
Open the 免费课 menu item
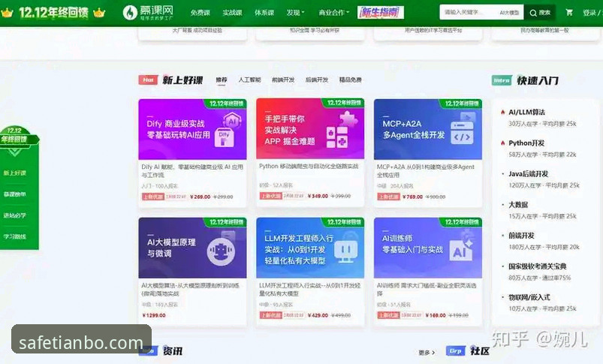pyautogui.click(x=200, y=13)
